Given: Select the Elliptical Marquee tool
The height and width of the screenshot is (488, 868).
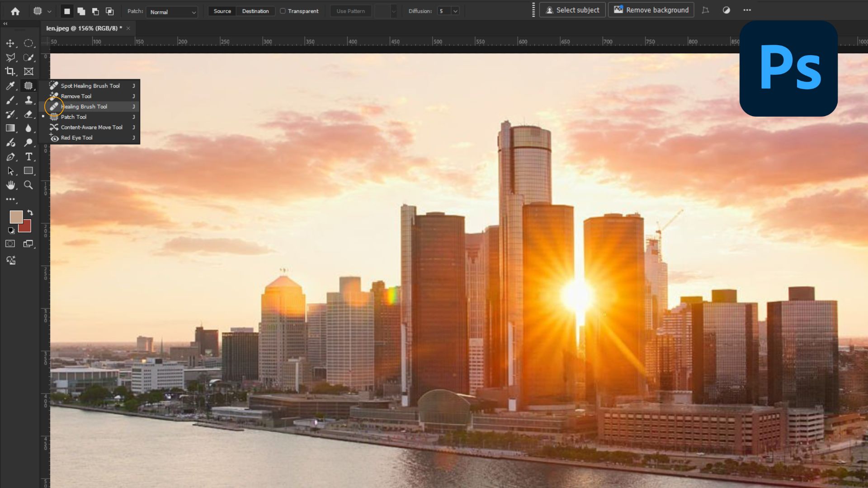Looking at the screenshot, I should tap(28, 43).
